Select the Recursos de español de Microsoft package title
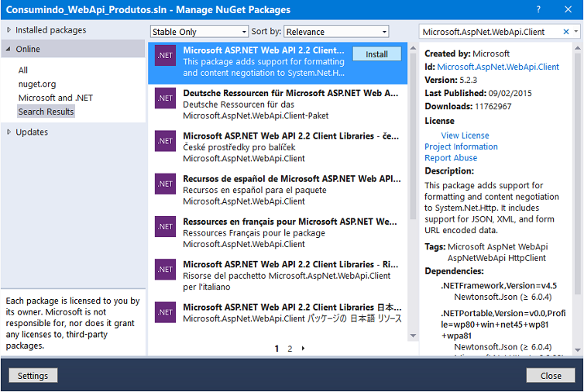 click(x=292, y=178)
